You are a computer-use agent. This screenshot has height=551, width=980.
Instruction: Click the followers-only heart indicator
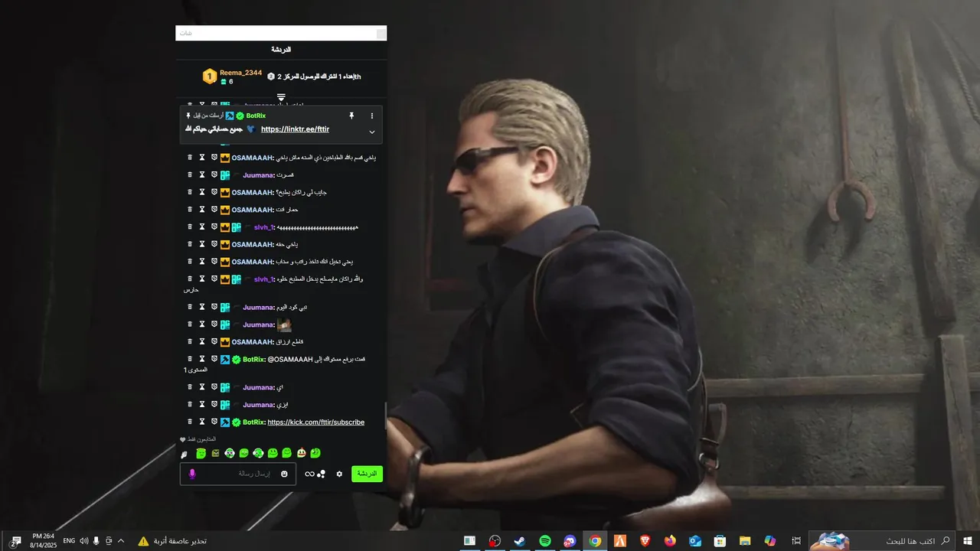click(x=183, y=439)
